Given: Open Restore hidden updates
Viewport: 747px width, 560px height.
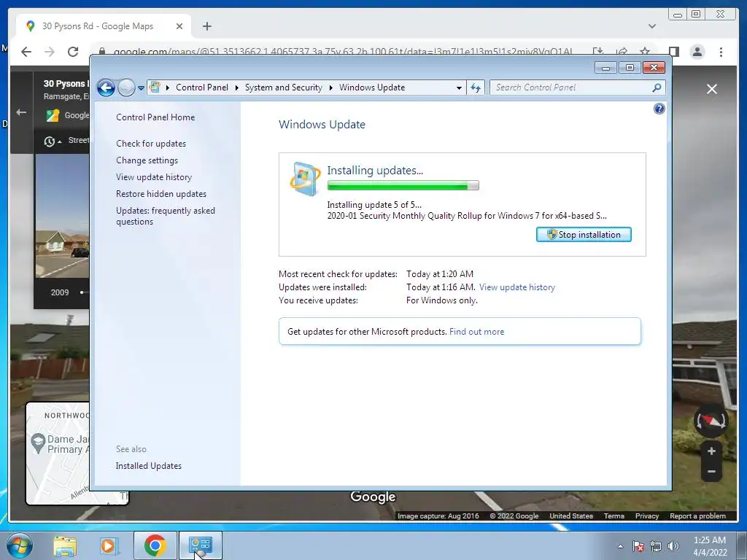Looking at the screenshot, I should (x=161, y=194).
